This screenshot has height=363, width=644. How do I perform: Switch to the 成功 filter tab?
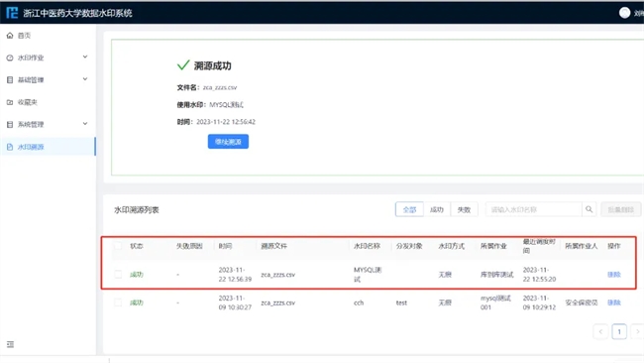tap(437, 209)
